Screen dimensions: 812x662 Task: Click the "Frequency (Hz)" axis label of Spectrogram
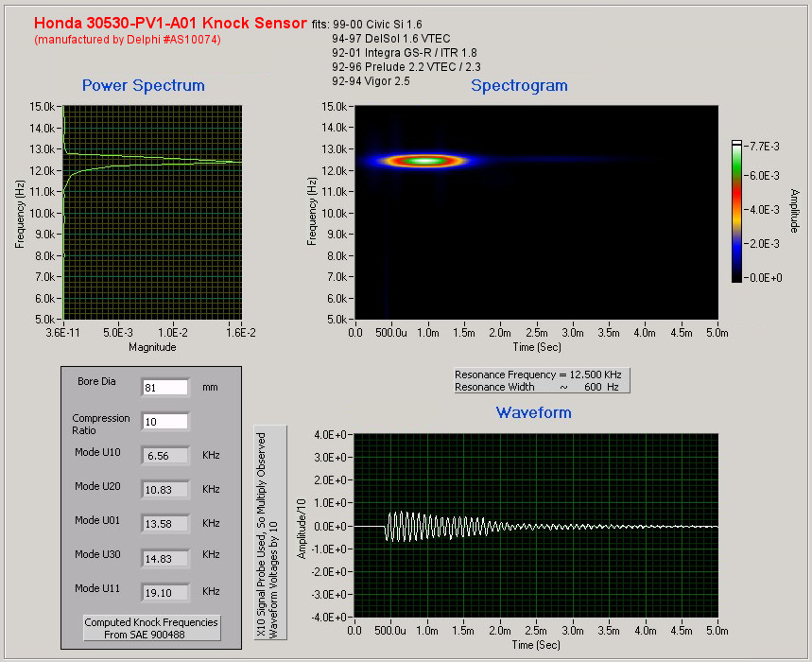point(311,211)
